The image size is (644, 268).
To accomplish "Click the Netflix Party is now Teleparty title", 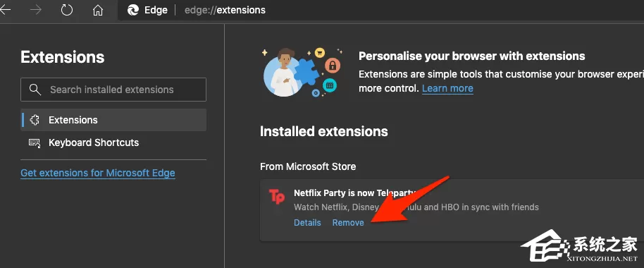I will (x=356, y=193).
